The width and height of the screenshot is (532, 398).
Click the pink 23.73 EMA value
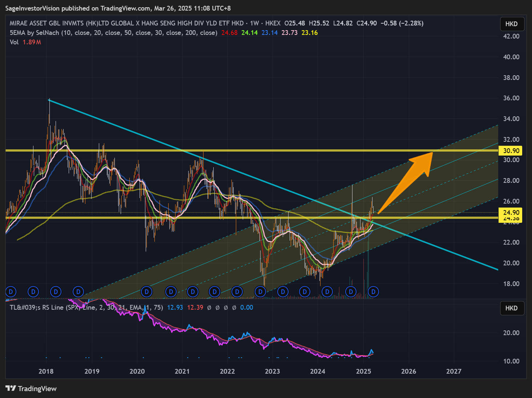[x=290, y=33]
